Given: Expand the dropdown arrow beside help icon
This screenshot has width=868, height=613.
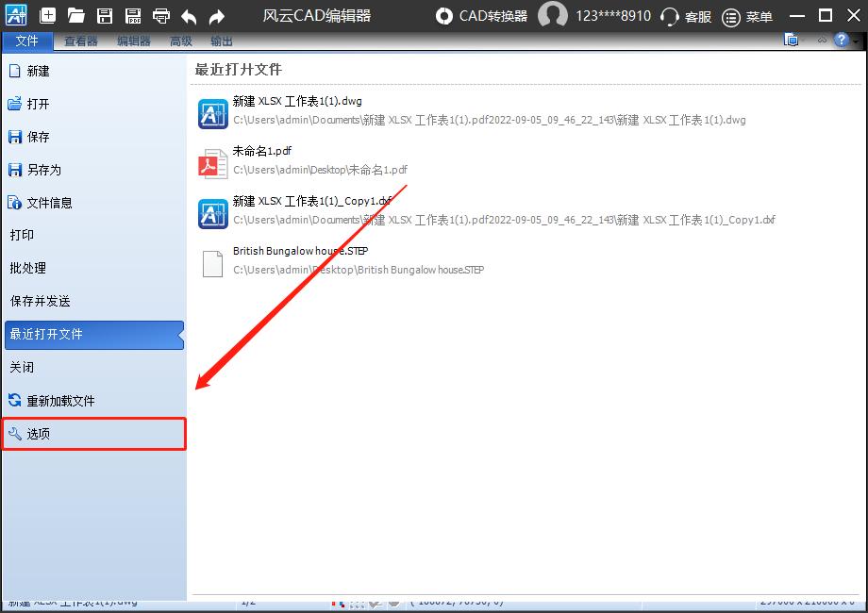Looking at the screenshot, I should pos(856,41).
